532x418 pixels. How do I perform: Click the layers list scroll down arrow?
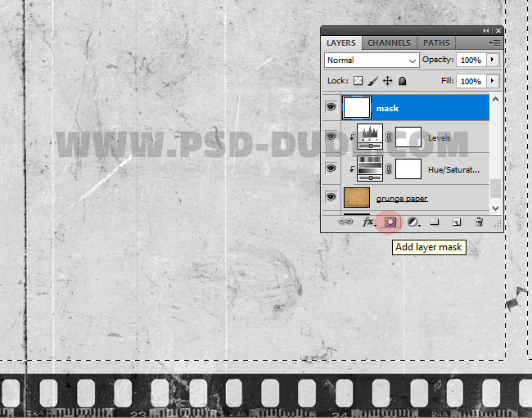tap(495, 208)
